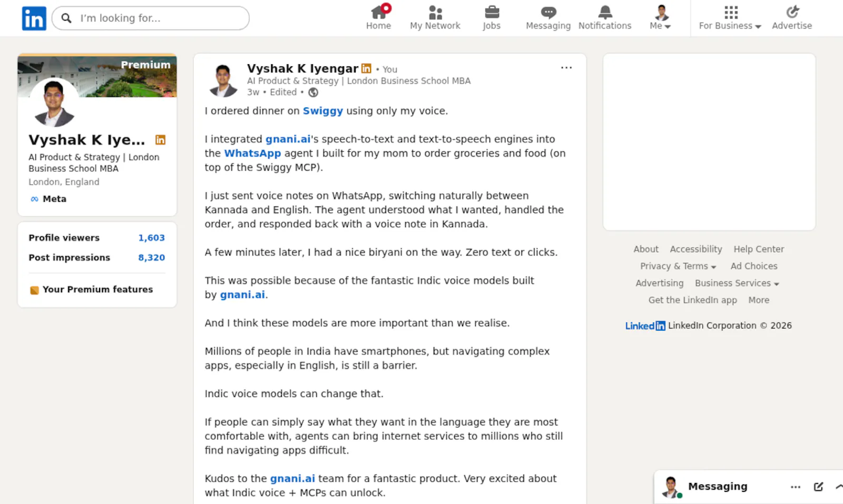This screenshot has width=843, height=504.
Task: Focus the "I'm looking for..." search field
Action: click(x=151, y=18)
